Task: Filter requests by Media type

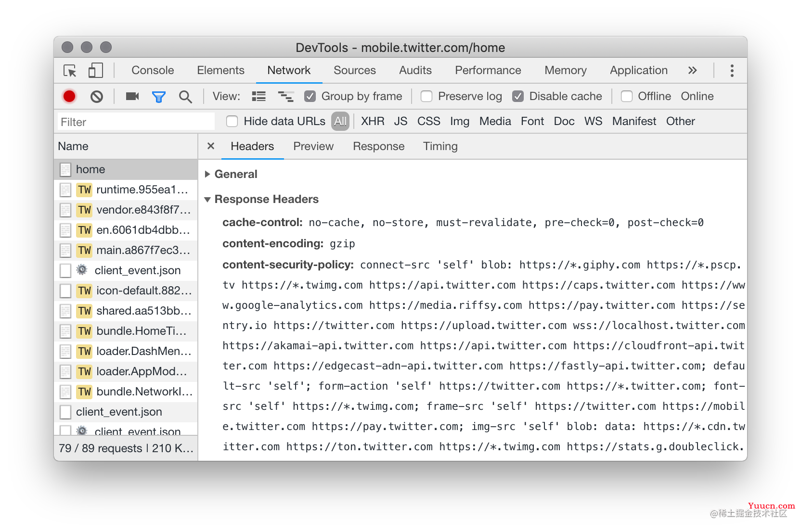Action: (495, 121)
